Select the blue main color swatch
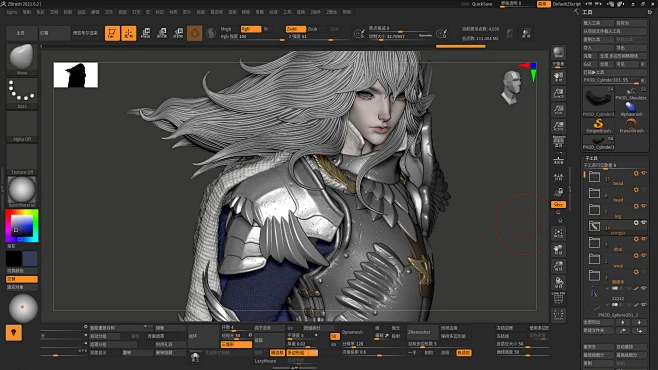Viewport: 658px width, 370px height. coord(30,259)
